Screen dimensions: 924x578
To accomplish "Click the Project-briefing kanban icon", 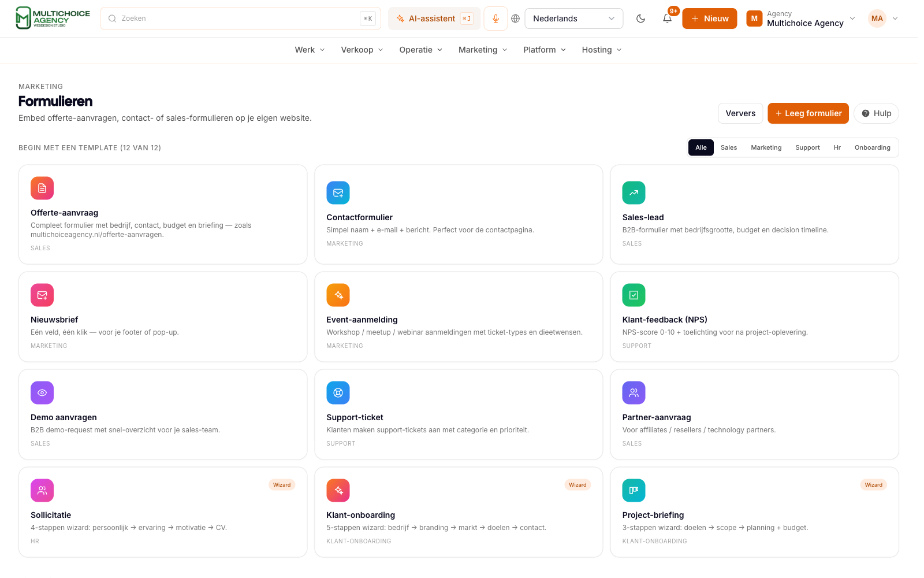I will pyautogui.click(x=634, y=491).
